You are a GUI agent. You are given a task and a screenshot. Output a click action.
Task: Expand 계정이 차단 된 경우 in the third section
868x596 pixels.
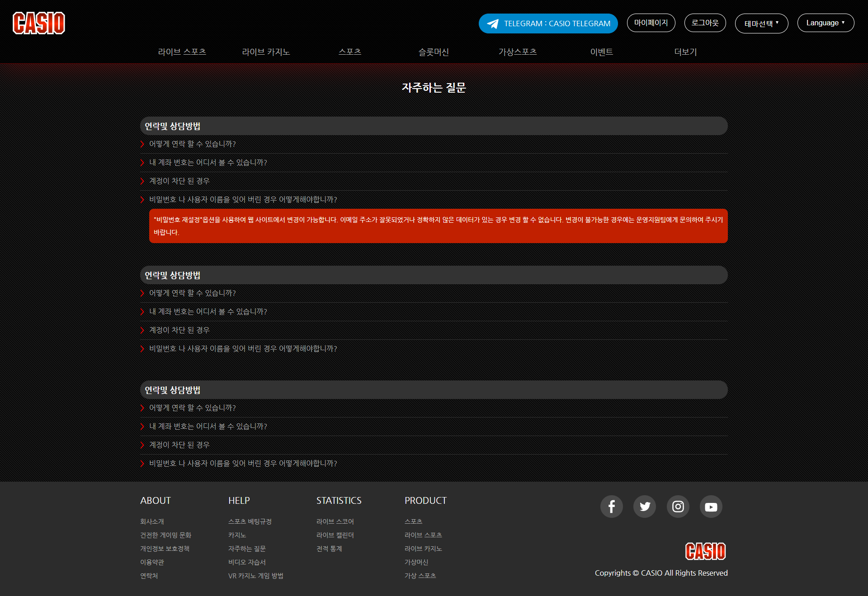[x=179, y=445]
